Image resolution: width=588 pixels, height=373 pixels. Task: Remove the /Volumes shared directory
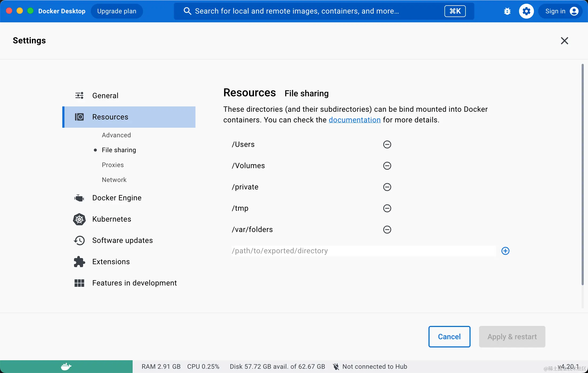point(387,166)
